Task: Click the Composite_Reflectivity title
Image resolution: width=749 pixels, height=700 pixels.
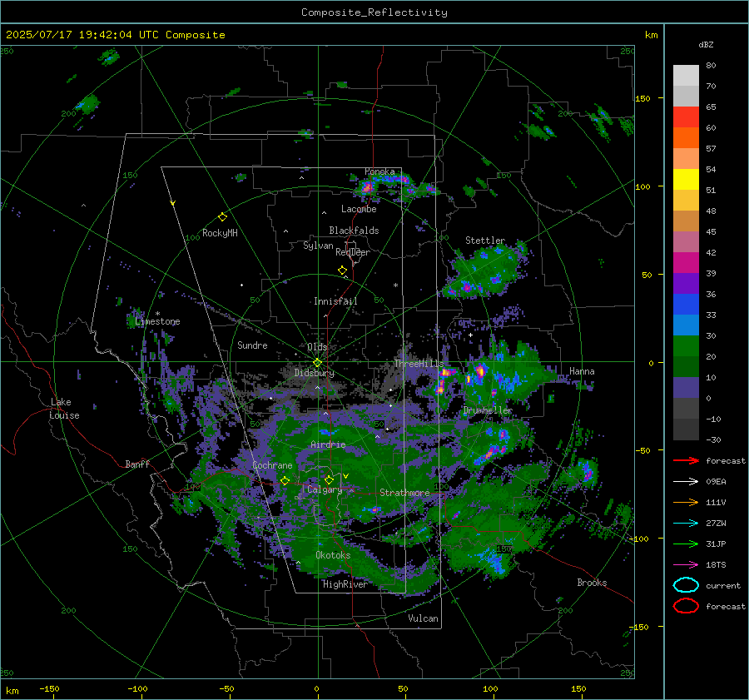Action: point(374,12)
